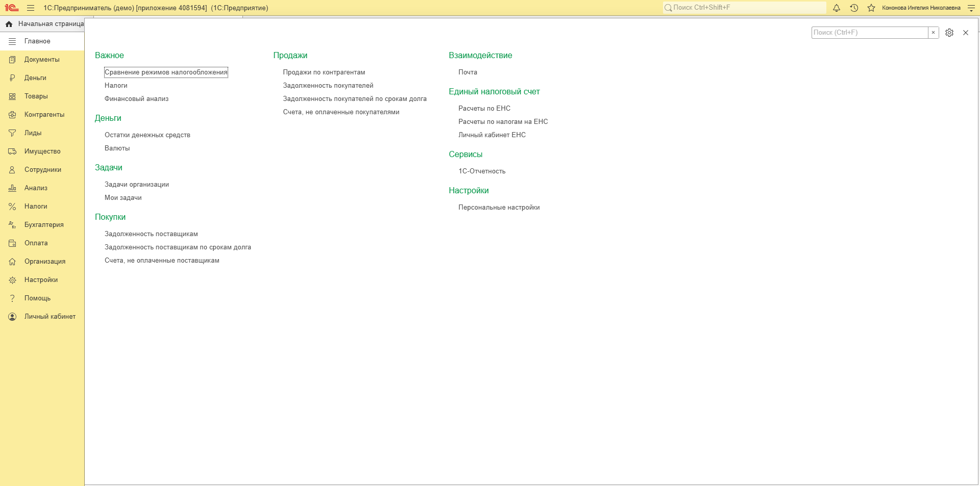Open Задолженность покупателей report link

pos(328,86)
